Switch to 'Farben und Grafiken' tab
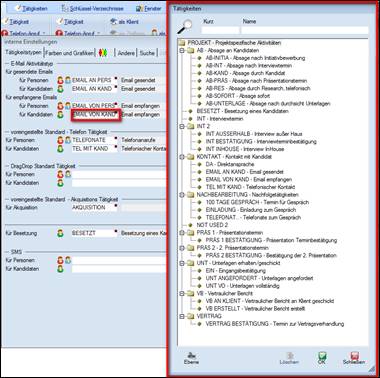Viewport: 380px width, 378px height. 69,53
